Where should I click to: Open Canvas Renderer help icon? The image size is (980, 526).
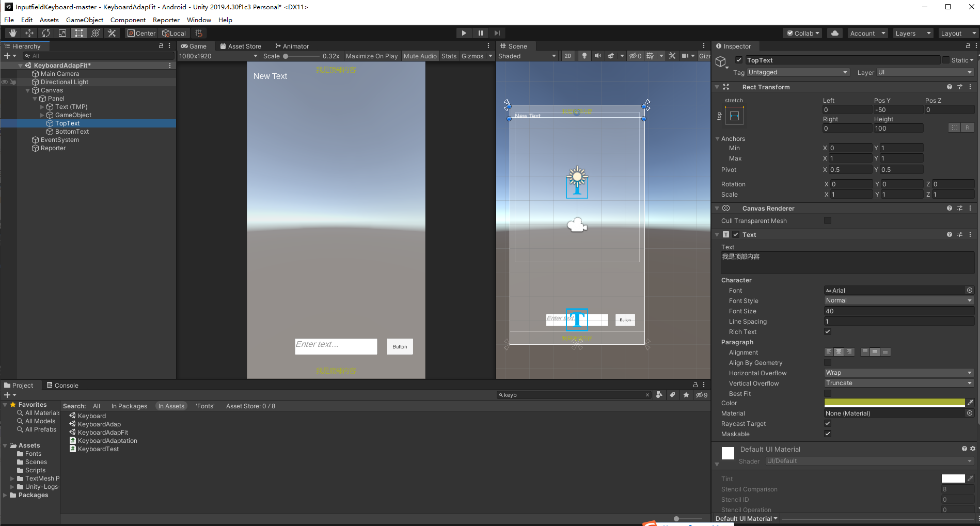(x=949, y=208)
